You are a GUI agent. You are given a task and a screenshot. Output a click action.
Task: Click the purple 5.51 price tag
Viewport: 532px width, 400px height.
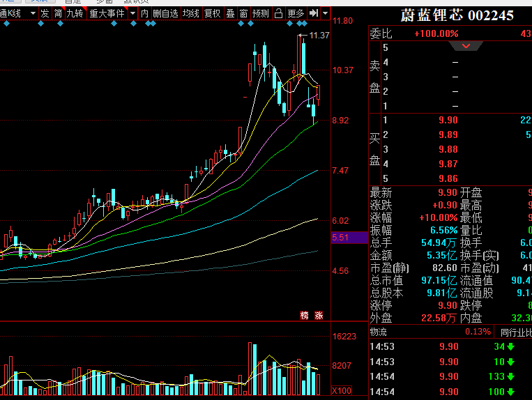point(349,238)
